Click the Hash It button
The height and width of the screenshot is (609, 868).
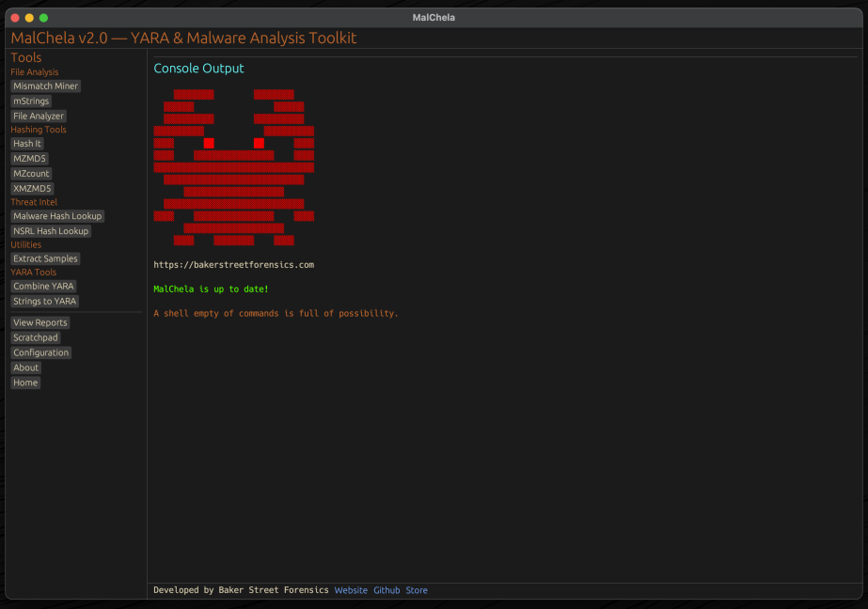(27, 144)
